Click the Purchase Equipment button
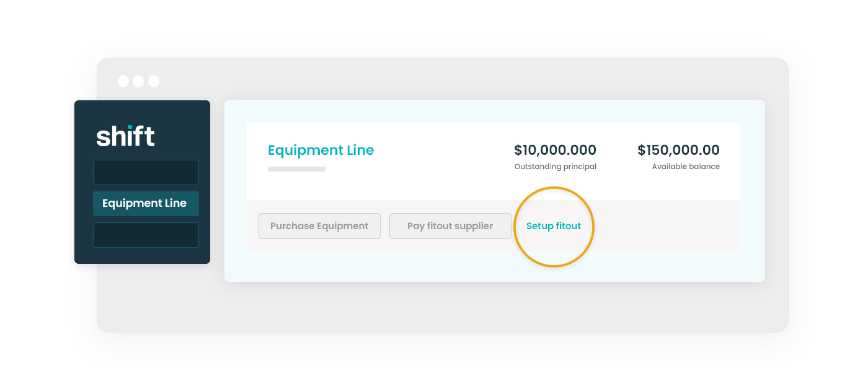 point(319,226)
